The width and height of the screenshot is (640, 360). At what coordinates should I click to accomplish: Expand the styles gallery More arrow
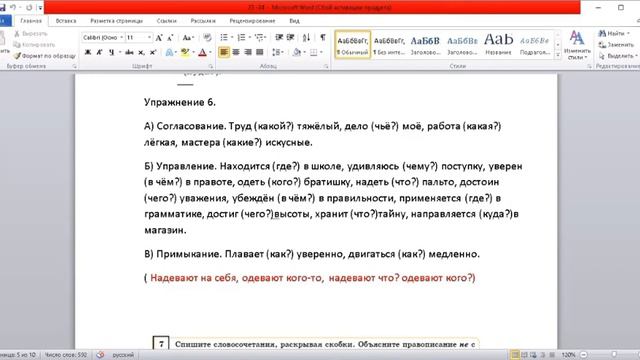(x=558, y=55)
